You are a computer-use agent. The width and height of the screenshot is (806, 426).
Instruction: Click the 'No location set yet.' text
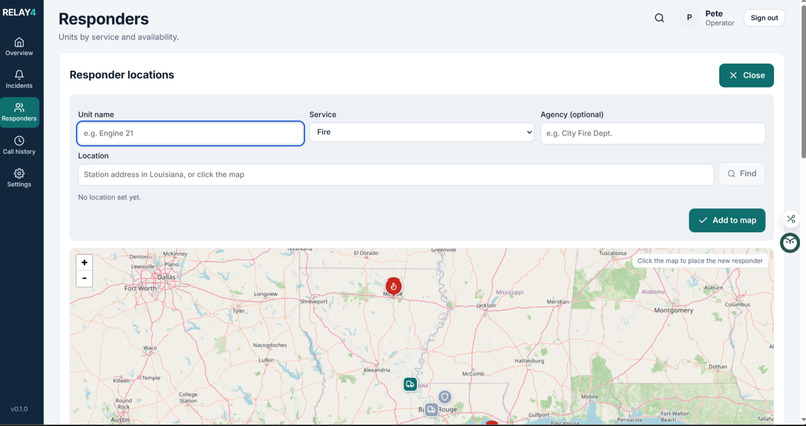tap(109, 197)
